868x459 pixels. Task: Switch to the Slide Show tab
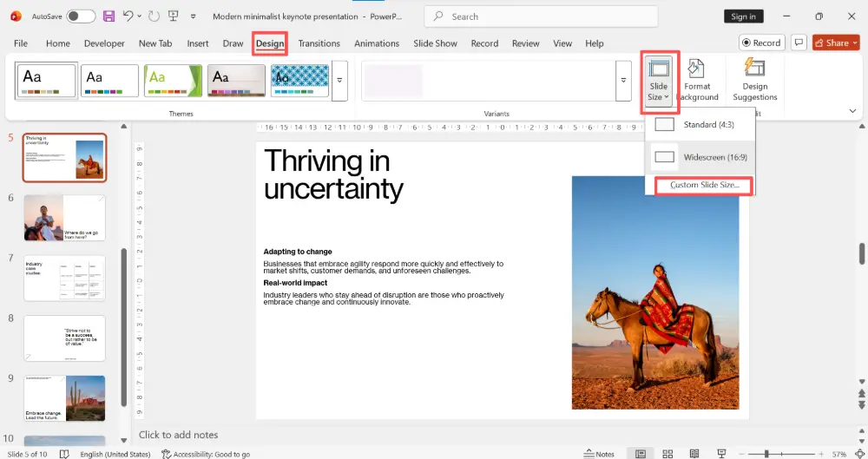pos(435,43)
